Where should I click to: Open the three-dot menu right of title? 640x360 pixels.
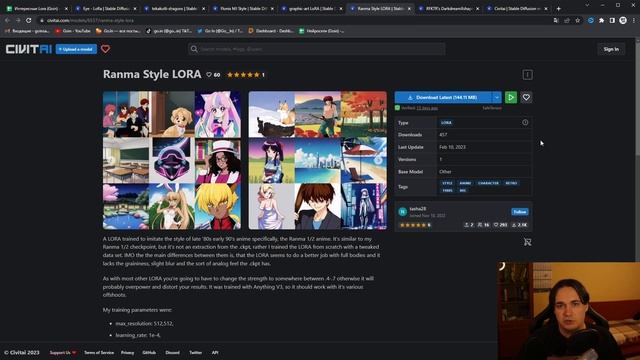click(527, 75)
